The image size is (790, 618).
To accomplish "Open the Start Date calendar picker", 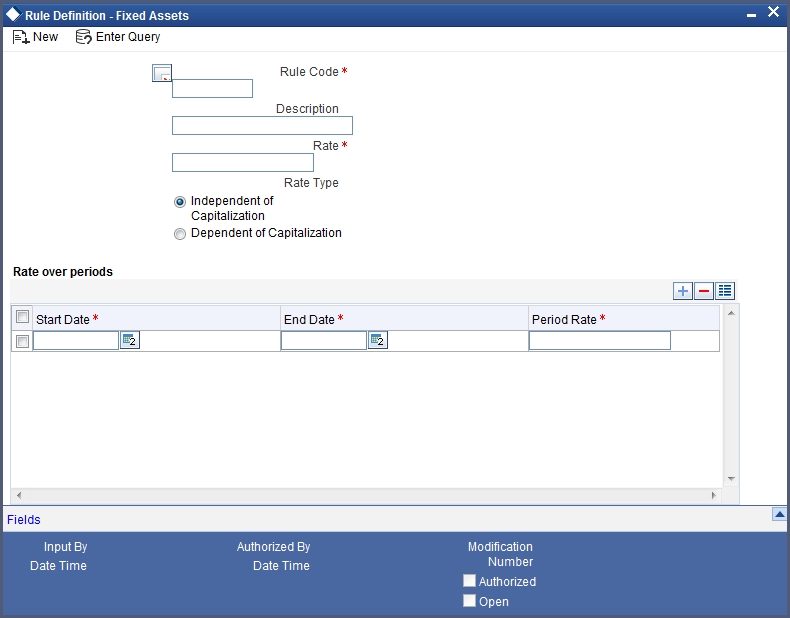I will pos(129,340).
